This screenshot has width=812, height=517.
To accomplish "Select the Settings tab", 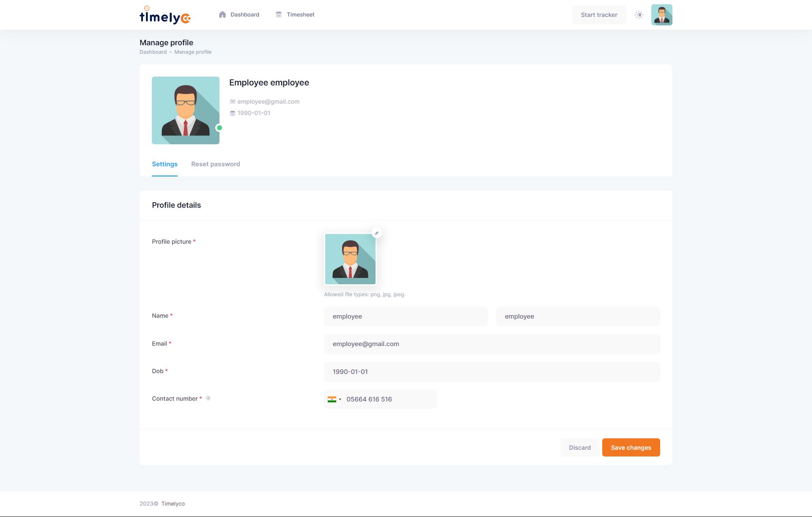I will point(165,164).
